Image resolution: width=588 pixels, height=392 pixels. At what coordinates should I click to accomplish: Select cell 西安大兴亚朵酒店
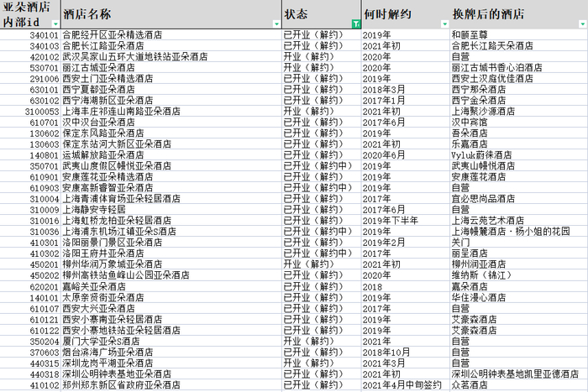pos(171,308)
